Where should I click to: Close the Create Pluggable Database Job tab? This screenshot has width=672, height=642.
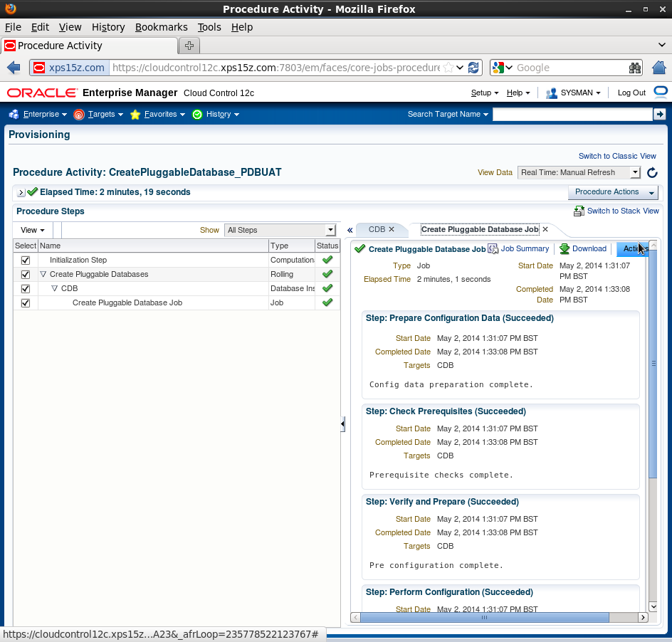545,229
